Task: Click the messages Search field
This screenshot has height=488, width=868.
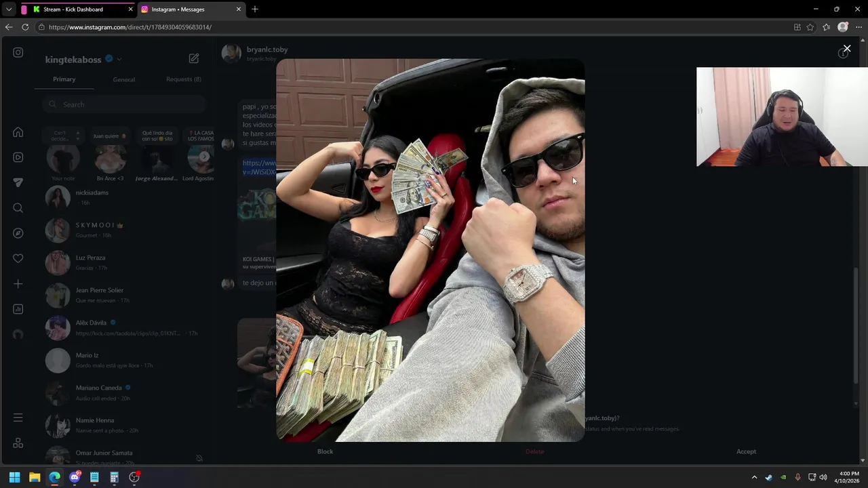Action: (x=123, y=104)
